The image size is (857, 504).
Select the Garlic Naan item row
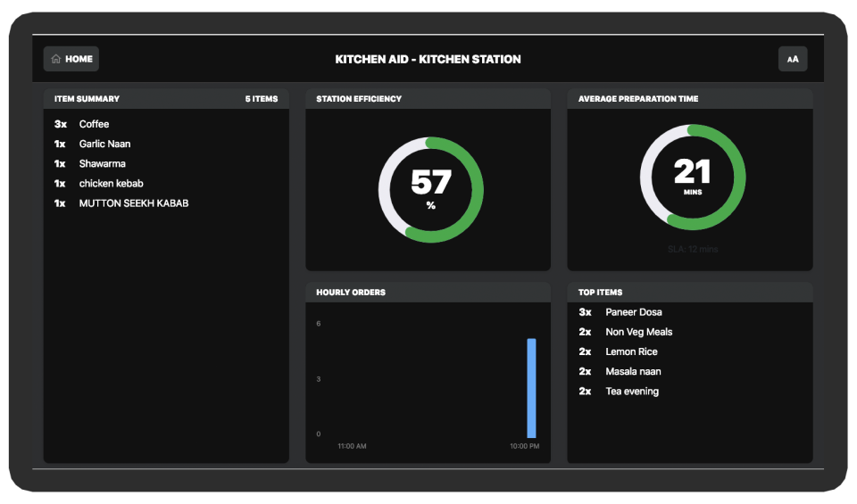click(x=166, y=144)
